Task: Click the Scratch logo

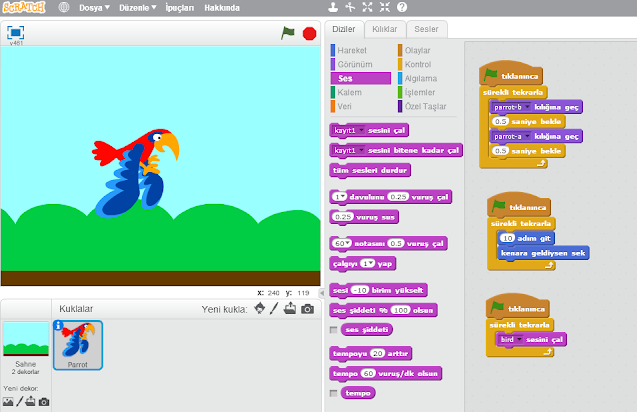Action: click(24, 7)
